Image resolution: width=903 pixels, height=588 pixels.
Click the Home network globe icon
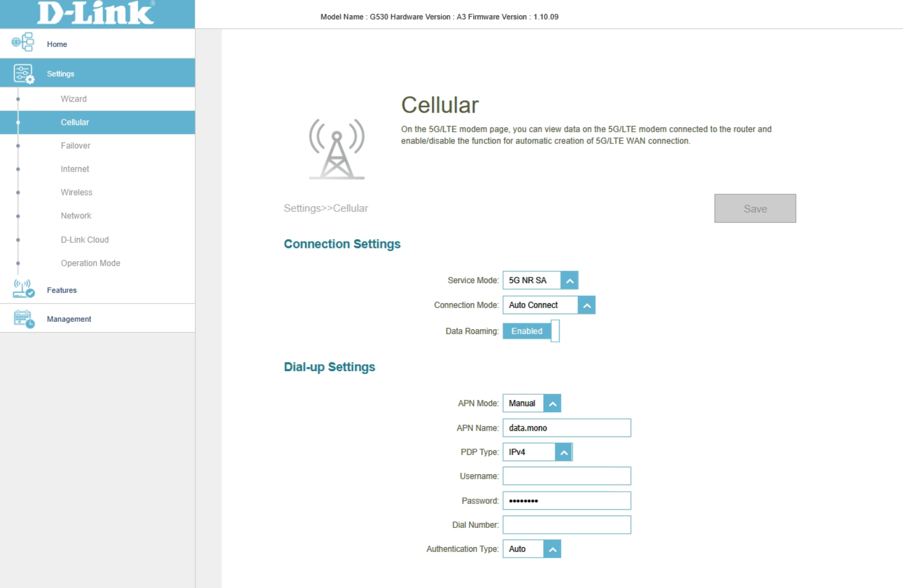[23, 42]
